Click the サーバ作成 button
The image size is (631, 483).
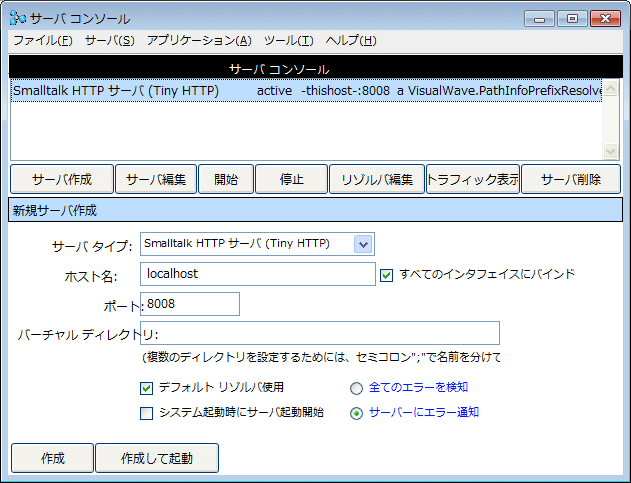click(61, 179)
